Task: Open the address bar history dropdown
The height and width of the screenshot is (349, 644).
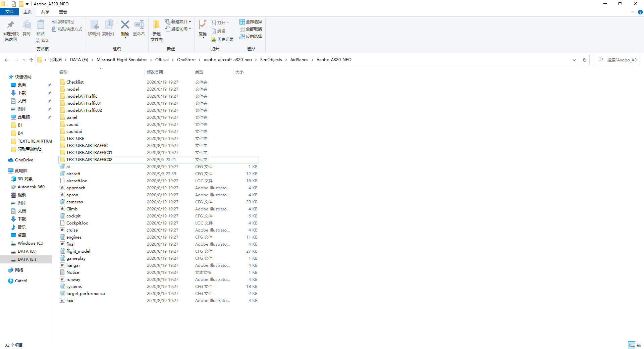Action: [x=574, y=60]
